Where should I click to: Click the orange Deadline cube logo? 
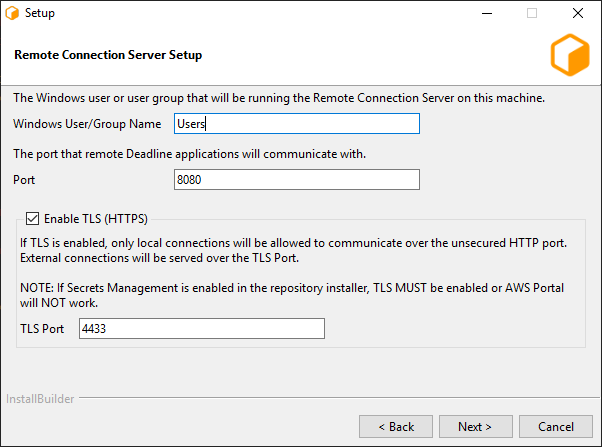click(570, 55)
